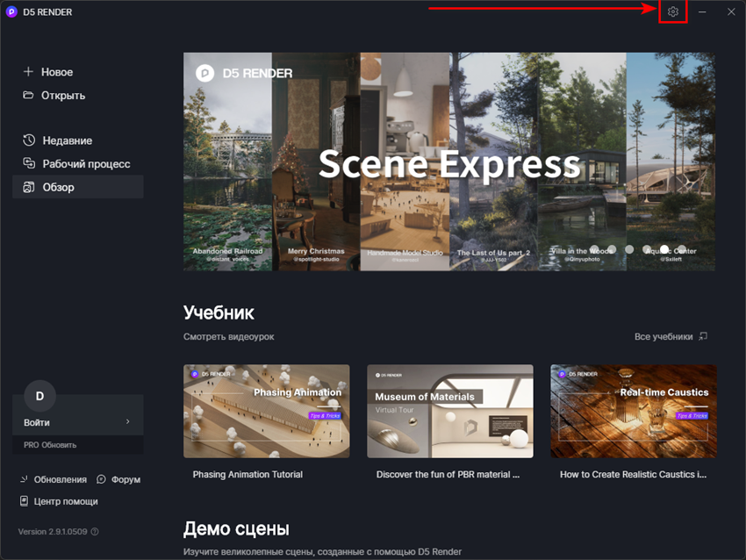Click the "Смотреть видеоурок" subtitle
The width and height of the screenshot is (746, 560).
point(229,336)
